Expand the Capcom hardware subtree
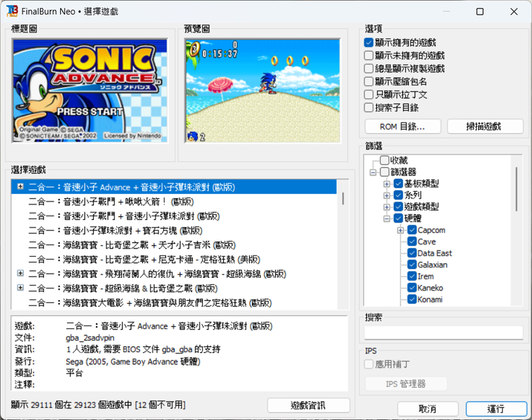This screenshot has width=532, height=420. (400, 230)
